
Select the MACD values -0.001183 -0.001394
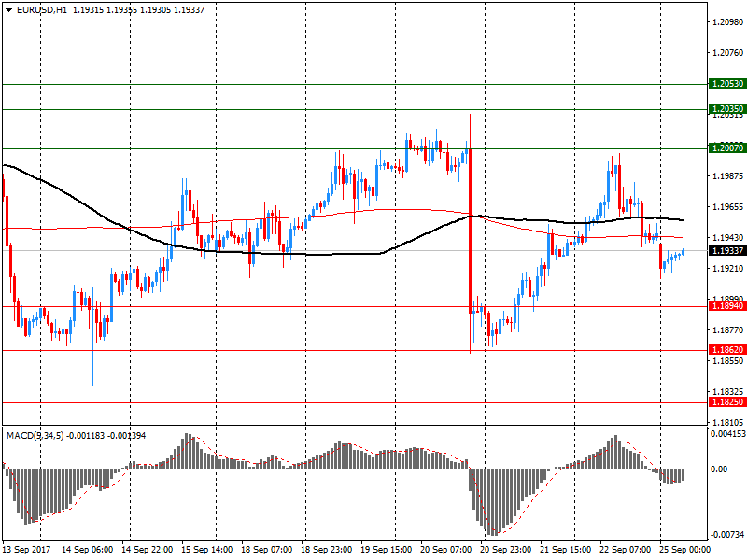point(106,436)
